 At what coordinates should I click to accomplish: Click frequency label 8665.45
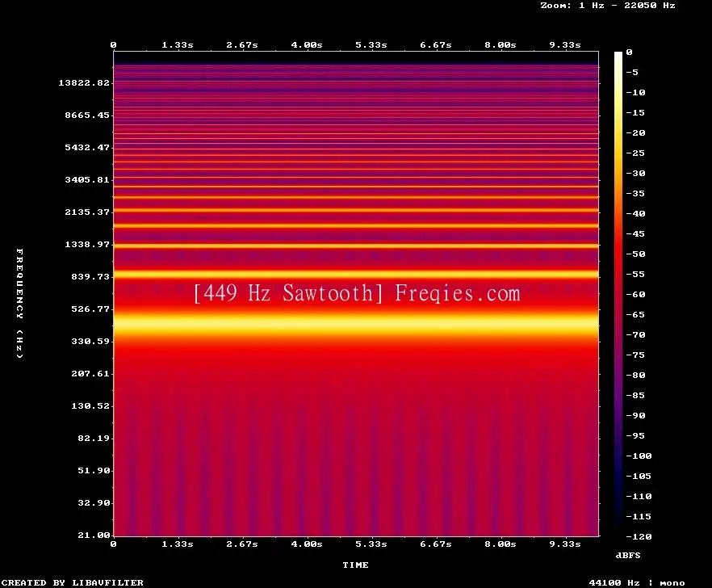(87, 115)
